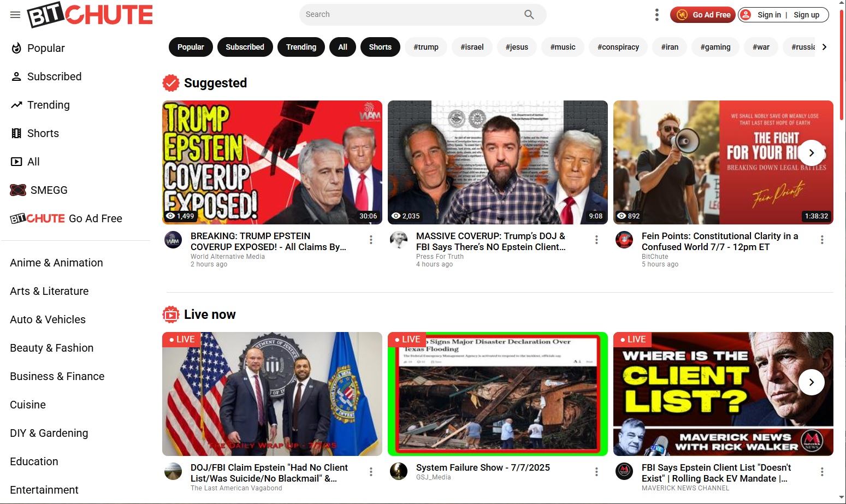The width and height of the screenshot is (846, 504).
Task: Select the #jesus hashtag chip
Action: (x=517, y=47)
